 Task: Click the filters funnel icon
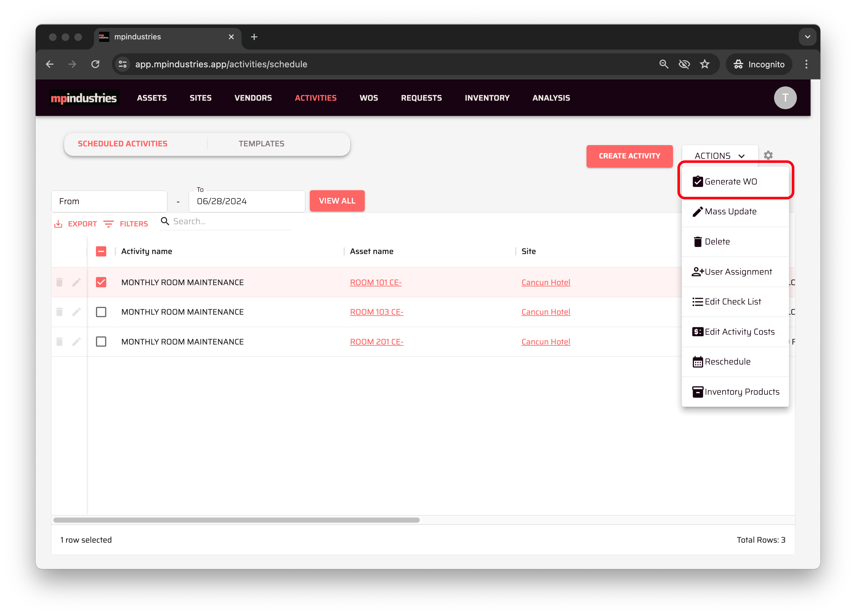tap(109, 224)
